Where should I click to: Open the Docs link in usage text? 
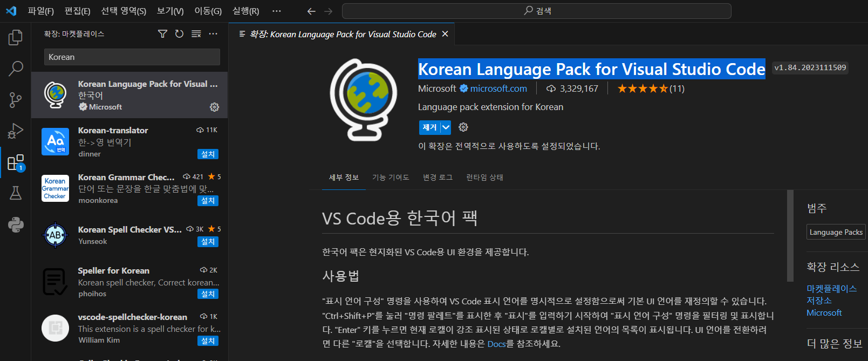coord(496,344)
